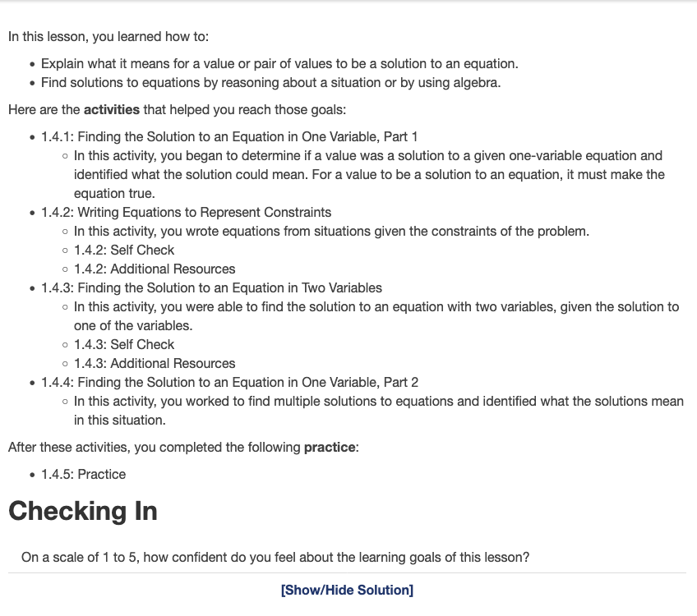This screenshot has width=697, height=616.
Task: Open activity 1.4.1 Finding the Solution, Part 1
Action: click(229, 136)
